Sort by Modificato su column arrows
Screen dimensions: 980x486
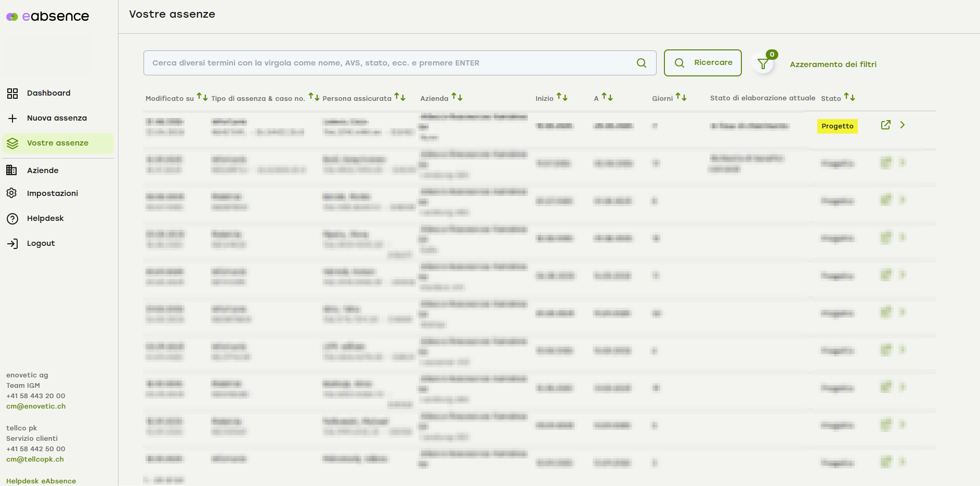(x=202, y=97)
